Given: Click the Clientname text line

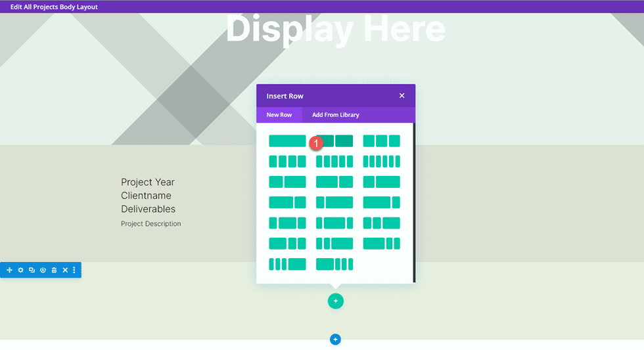Looking at the screenshot, I should [x=146, y=196].
